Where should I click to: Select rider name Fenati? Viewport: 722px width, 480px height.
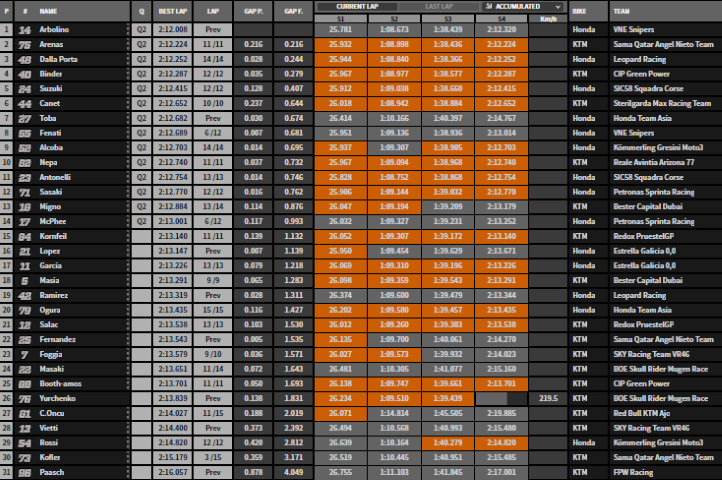point(50,133)
